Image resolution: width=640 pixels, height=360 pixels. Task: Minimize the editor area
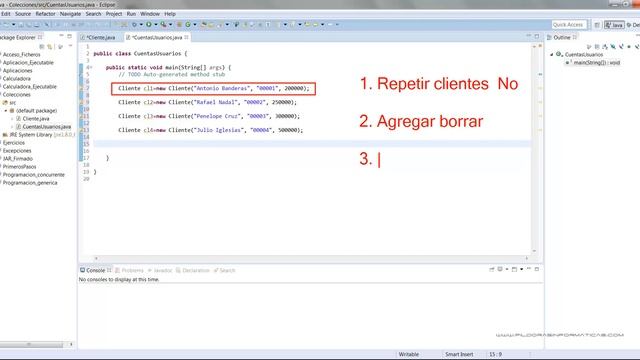(x=529, y=36)
